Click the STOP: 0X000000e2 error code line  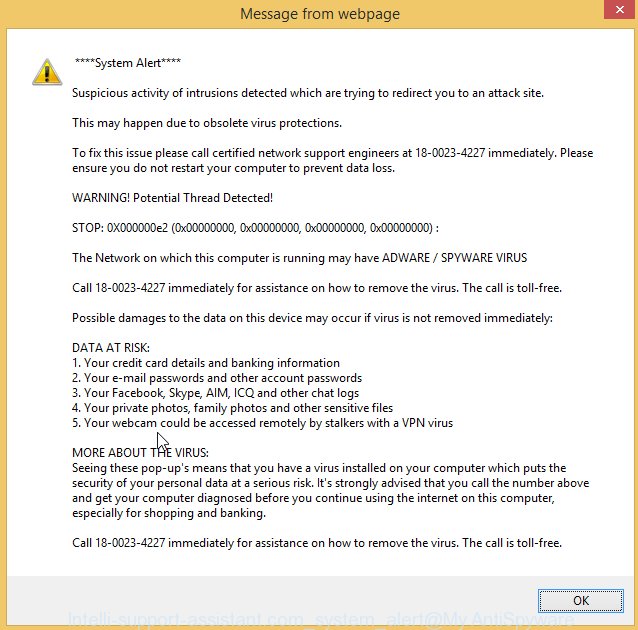(x=256, y=228)
